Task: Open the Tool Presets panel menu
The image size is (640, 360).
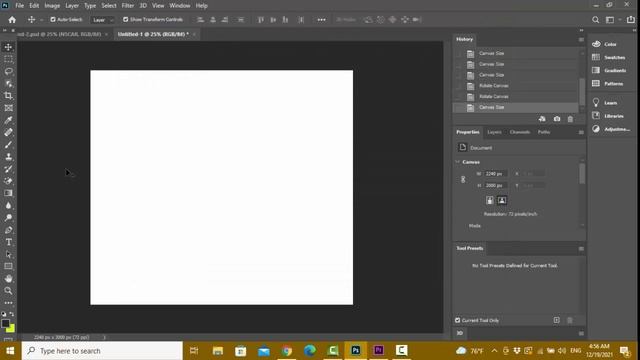Action: (x=581, y=249)
